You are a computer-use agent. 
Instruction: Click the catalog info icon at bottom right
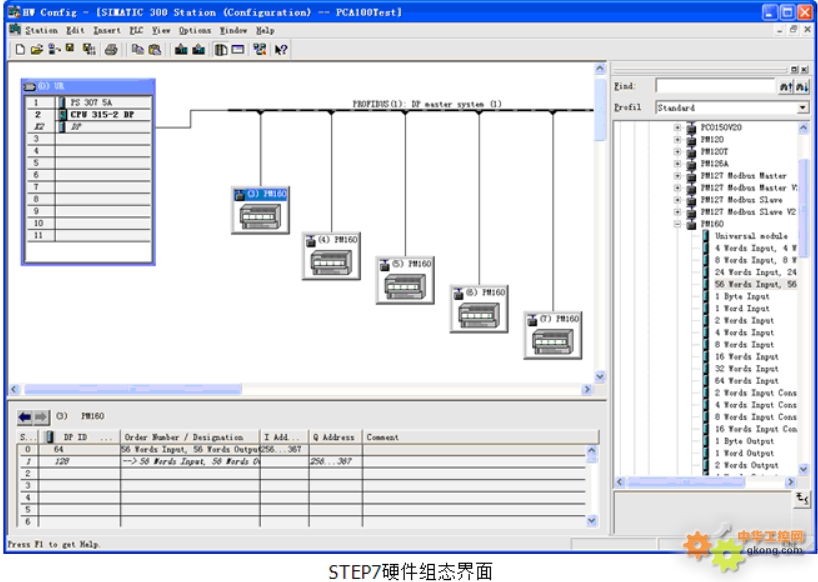point(802,499)
